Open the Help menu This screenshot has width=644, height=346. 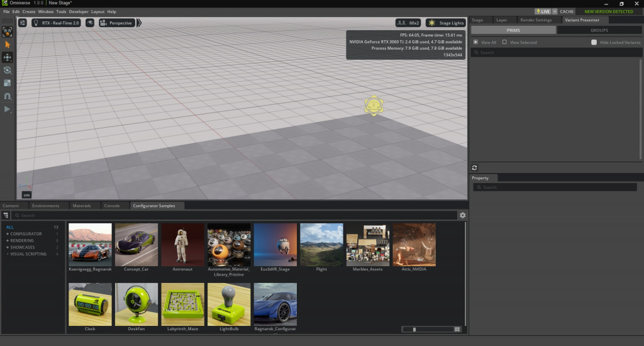[x=112, y=11]
